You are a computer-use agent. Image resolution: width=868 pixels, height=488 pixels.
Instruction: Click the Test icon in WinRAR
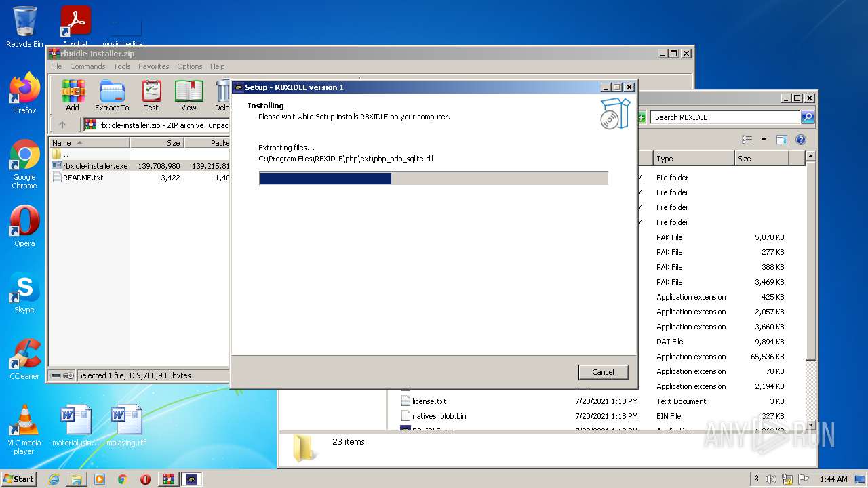(151, 95)
